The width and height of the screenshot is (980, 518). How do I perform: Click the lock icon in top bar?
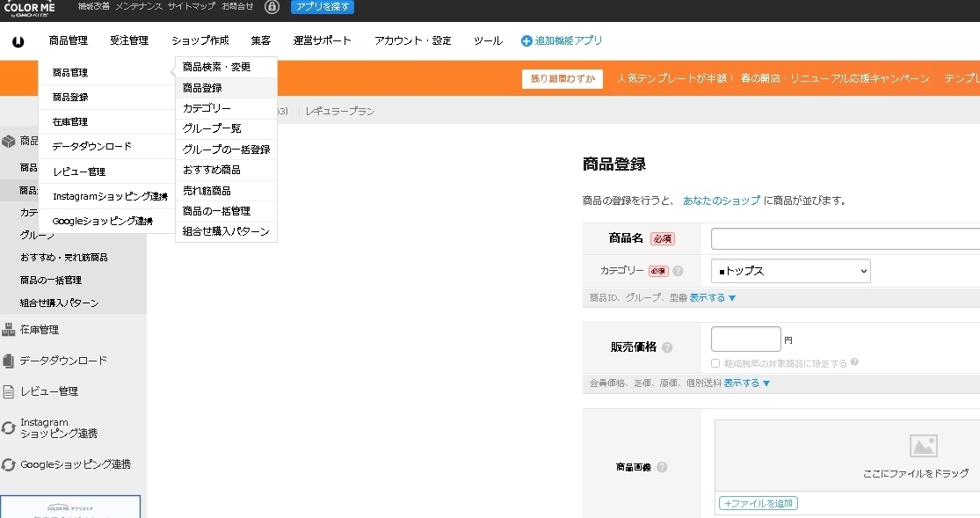coord(272,7)
